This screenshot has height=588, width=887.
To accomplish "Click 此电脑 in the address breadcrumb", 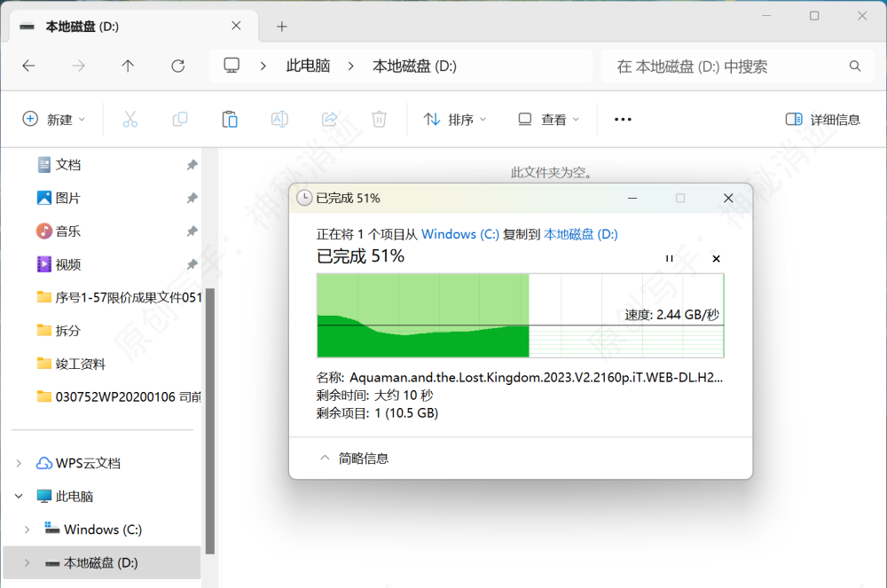I will click(309, 67).
